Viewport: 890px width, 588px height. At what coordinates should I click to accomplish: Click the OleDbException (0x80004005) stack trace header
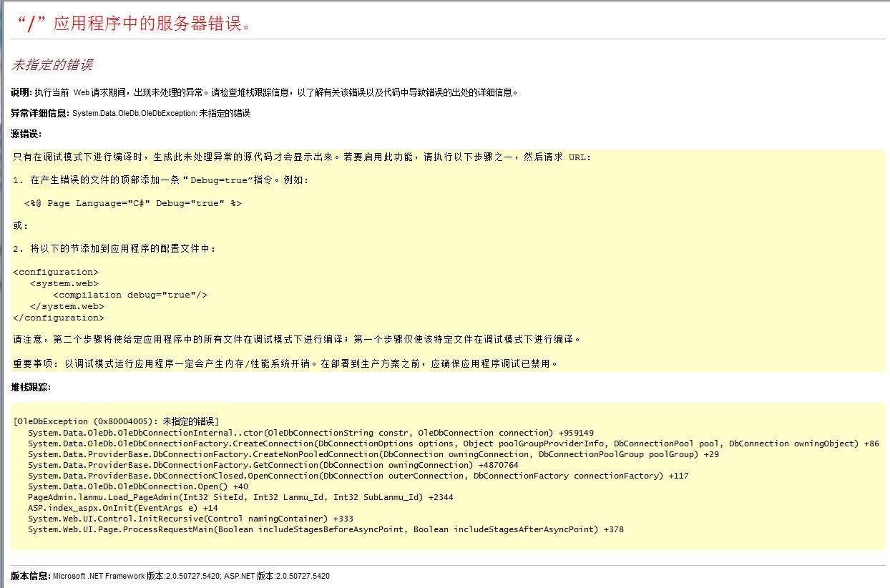pos(116,421)
